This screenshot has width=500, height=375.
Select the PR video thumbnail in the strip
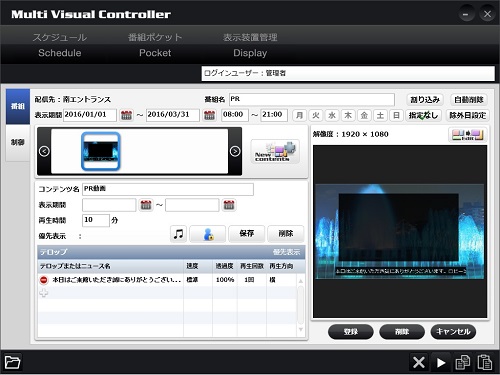[101, 151]
